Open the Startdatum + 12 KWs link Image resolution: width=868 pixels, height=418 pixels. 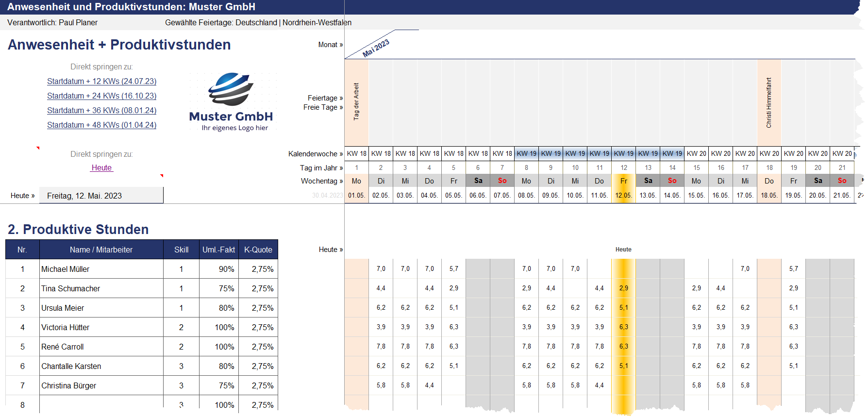pyautogui.click(x=101, y=81)
